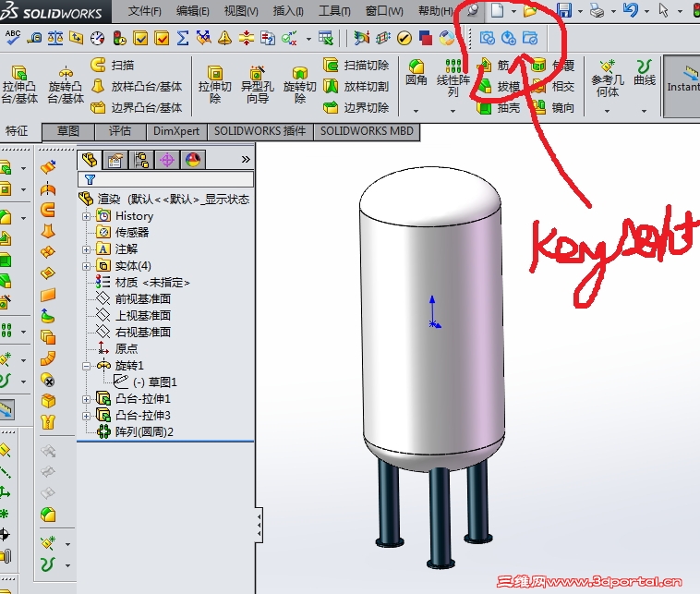Switch to the 草图 tab
700x594 pixels.
[67, 131]
